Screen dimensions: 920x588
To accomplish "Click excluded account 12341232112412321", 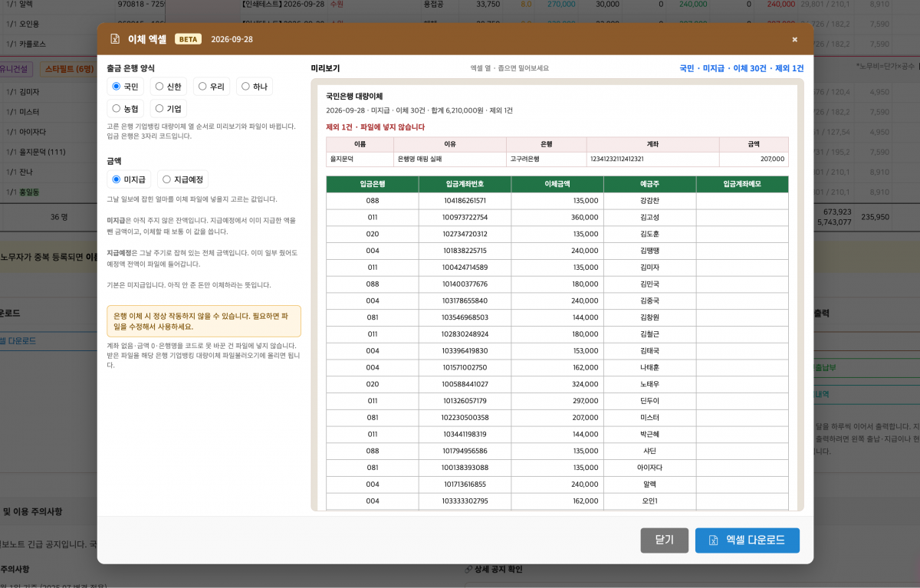I will tap(653, 159).
